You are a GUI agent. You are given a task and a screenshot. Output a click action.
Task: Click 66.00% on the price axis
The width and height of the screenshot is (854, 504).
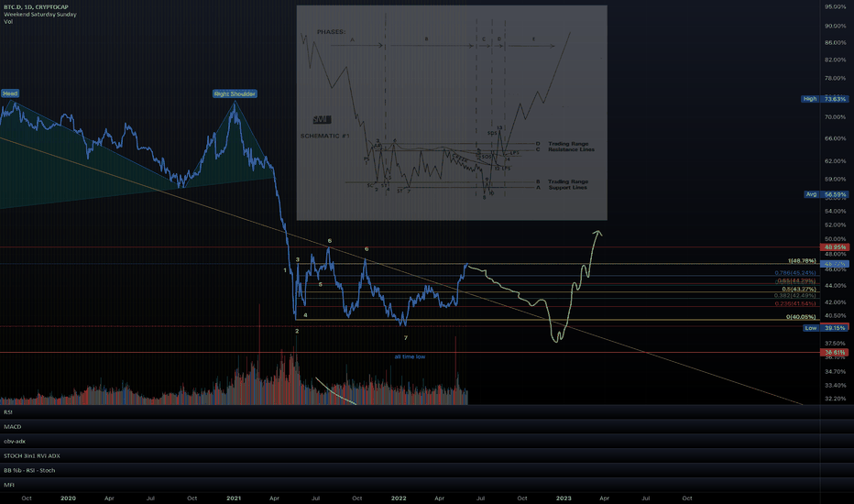point(835,137)
